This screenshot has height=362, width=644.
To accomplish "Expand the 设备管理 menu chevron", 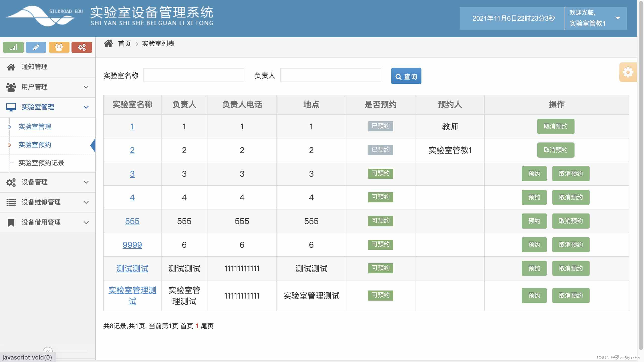I will [x=86, y=182].
